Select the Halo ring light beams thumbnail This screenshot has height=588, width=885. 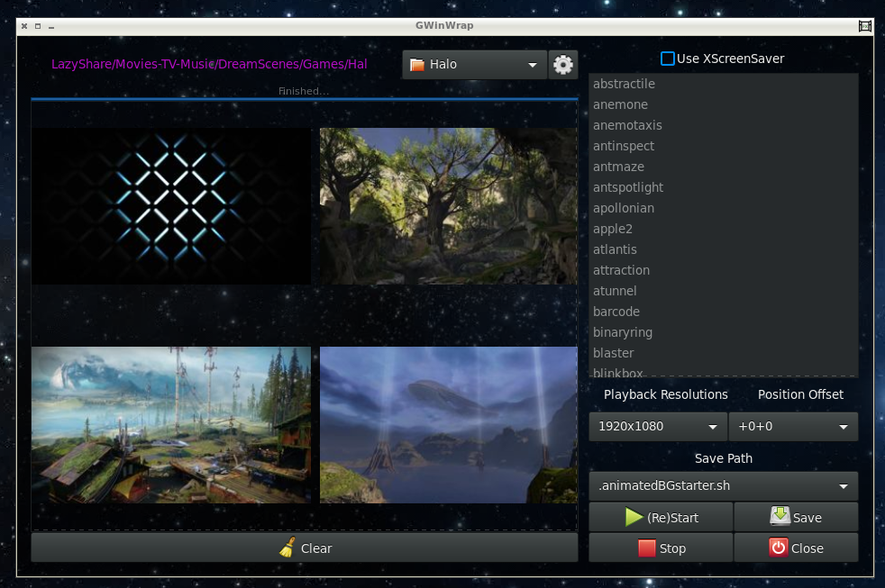[449, 424]
